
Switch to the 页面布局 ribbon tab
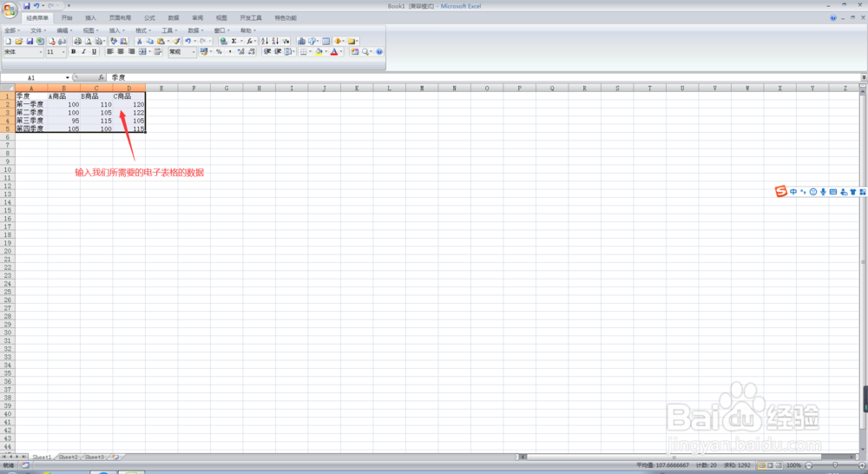coord(120,17)
